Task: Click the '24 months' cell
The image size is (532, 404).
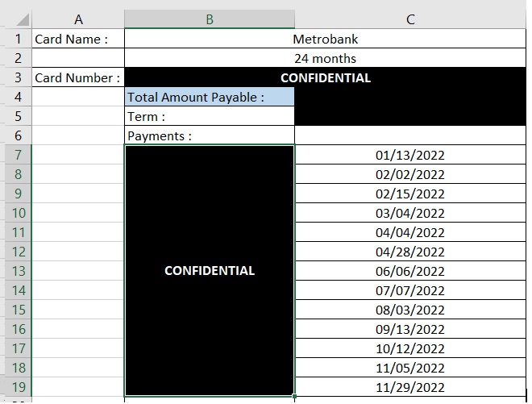Action: 326,58
